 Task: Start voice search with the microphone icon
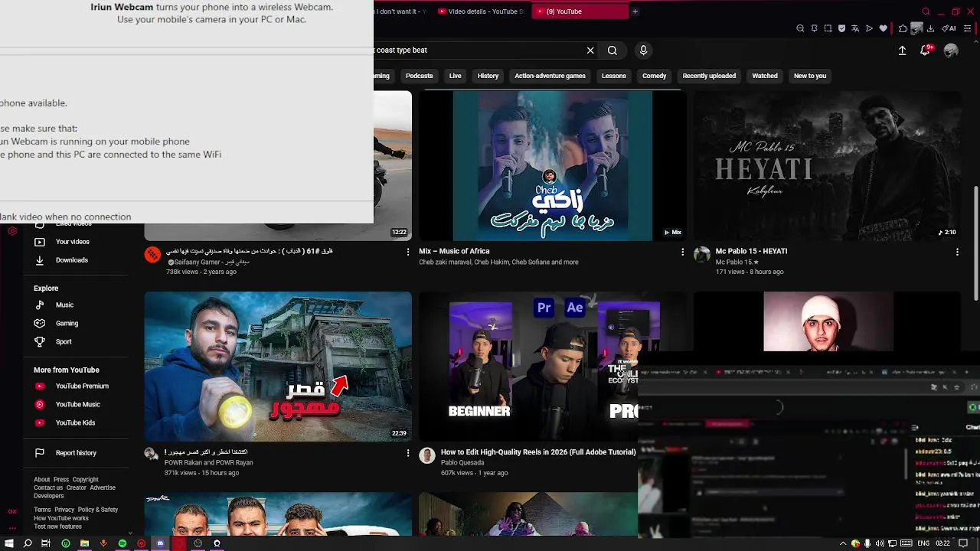(x=643, y=50)
